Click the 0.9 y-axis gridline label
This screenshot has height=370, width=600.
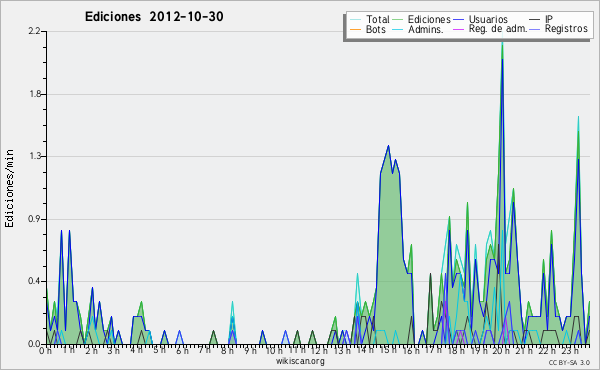34,219
